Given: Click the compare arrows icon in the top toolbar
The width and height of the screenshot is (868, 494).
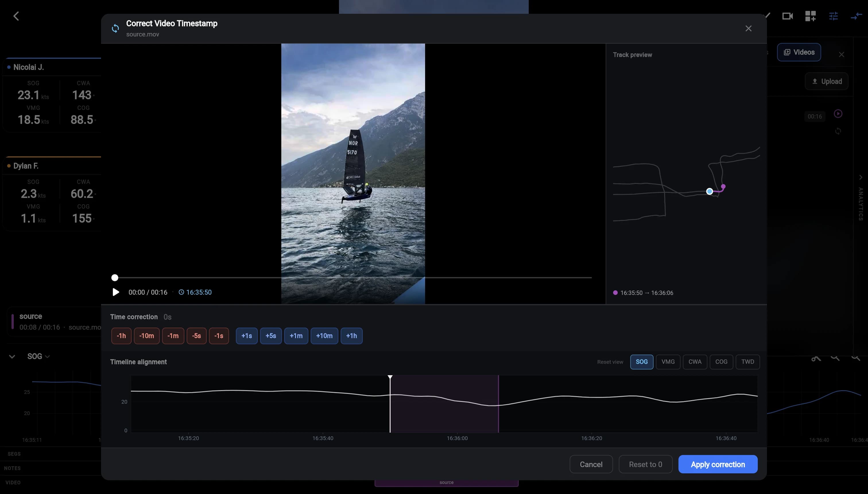Looking at the screenshot, I should pyautogui.click(x=856, y=16).
